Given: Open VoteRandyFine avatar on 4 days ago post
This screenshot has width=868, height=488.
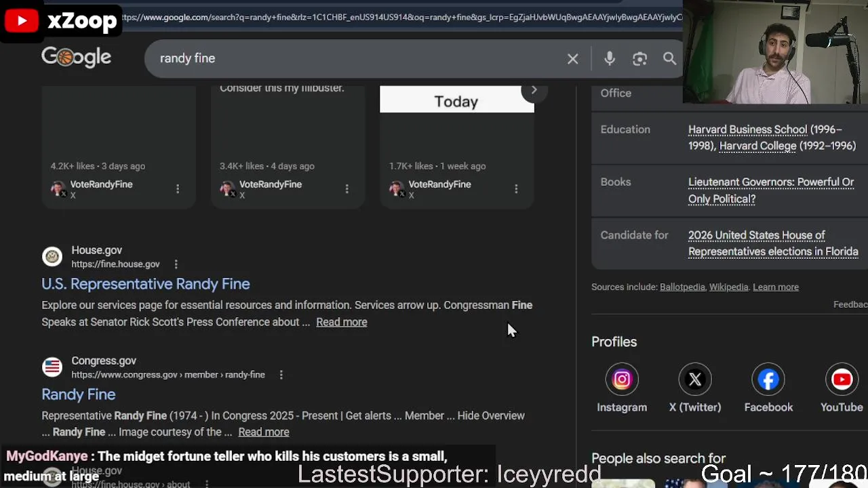Looking at the screenshot, I should click(x=227, y=188).
